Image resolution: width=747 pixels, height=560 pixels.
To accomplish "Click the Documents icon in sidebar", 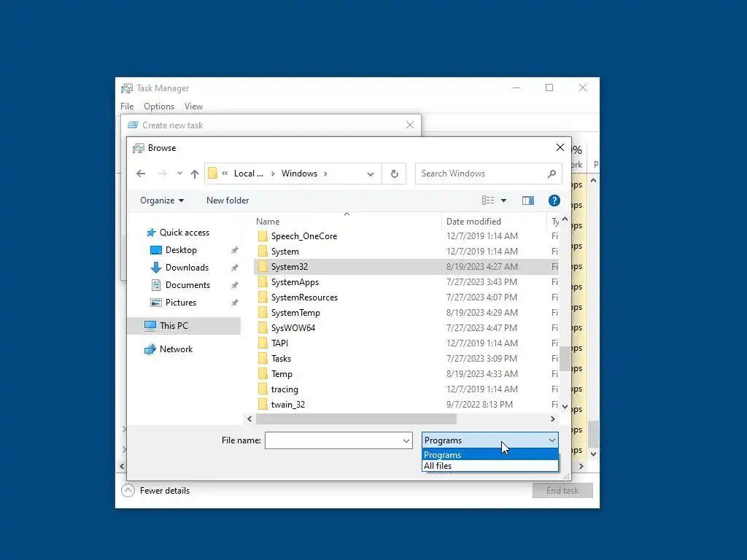I will tap(156, 285).
